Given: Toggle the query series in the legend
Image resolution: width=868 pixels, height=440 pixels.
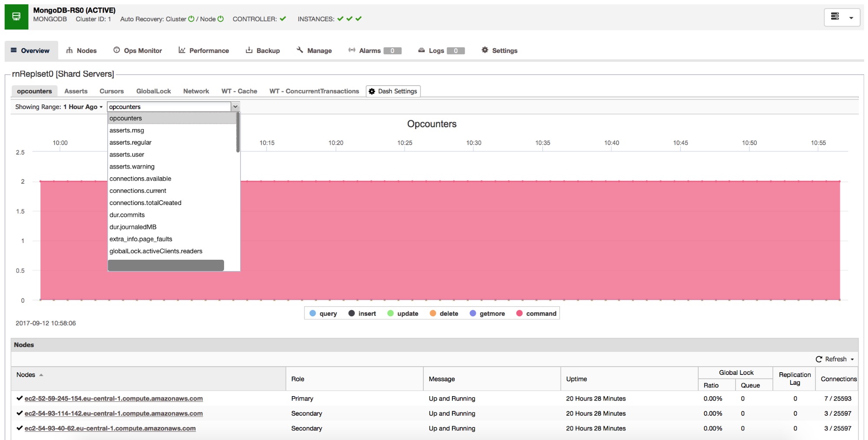Looking at the screenshot, I should [323, 314].
